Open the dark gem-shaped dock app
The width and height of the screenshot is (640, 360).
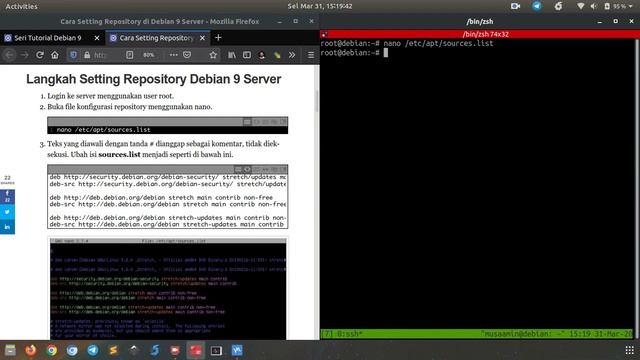coord(134,350)
